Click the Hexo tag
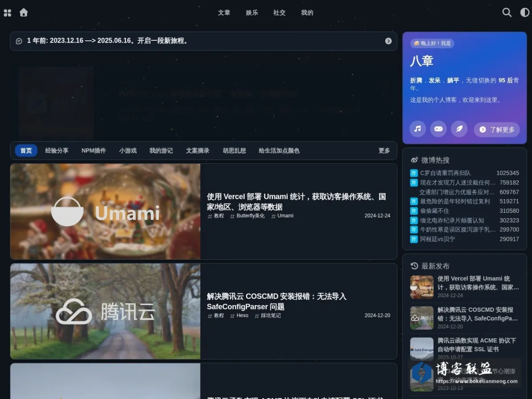532x399 pixels. click(x=239, y=316)
